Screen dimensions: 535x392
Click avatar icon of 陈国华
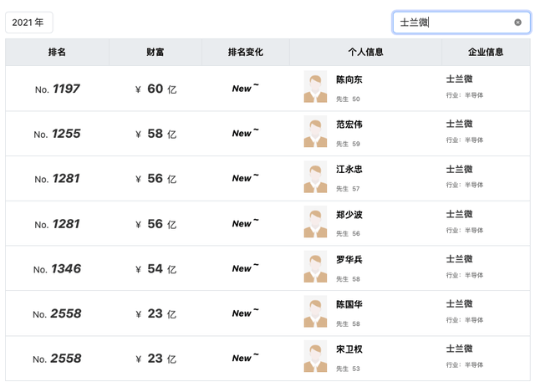(x=315, y=313)
